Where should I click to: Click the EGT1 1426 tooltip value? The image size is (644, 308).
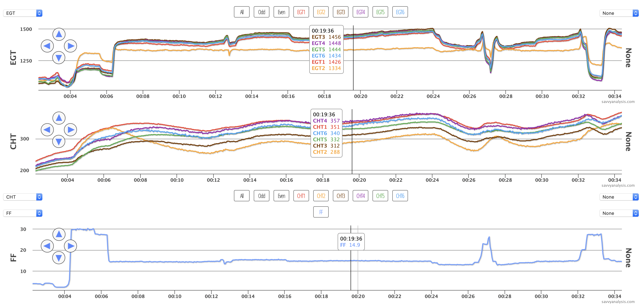click(326, 62)
